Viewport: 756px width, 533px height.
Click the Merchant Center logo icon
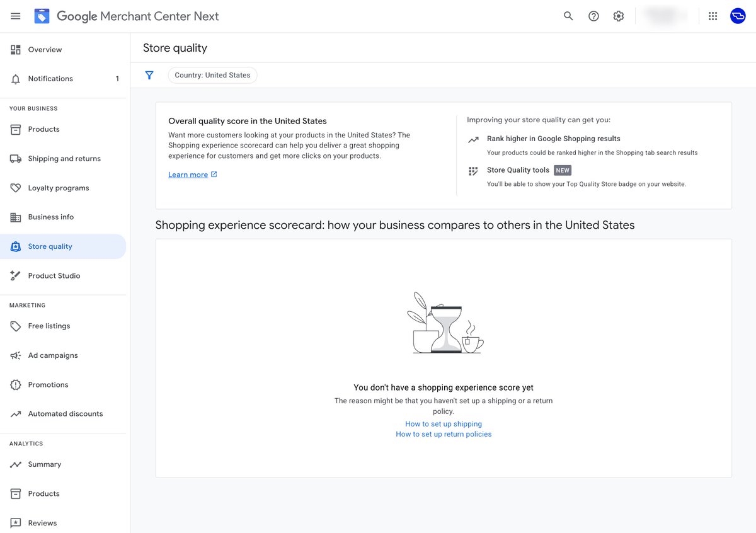click(x=42, y=16)
